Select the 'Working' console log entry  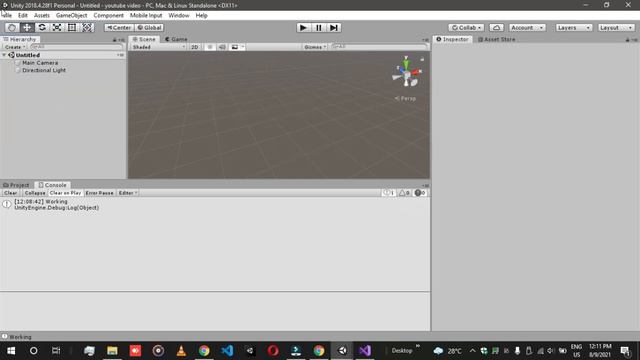click(x=215, y=204)
